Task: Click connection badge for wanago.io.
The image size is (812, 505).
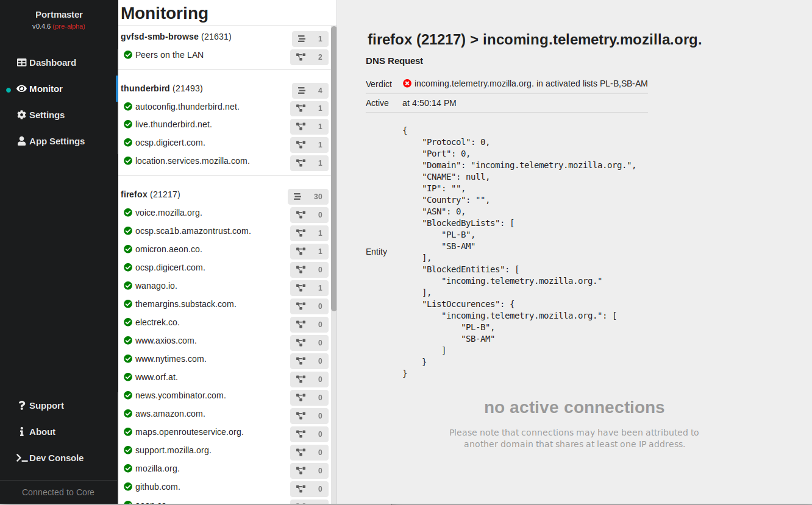Action: (x=309, y=288)
